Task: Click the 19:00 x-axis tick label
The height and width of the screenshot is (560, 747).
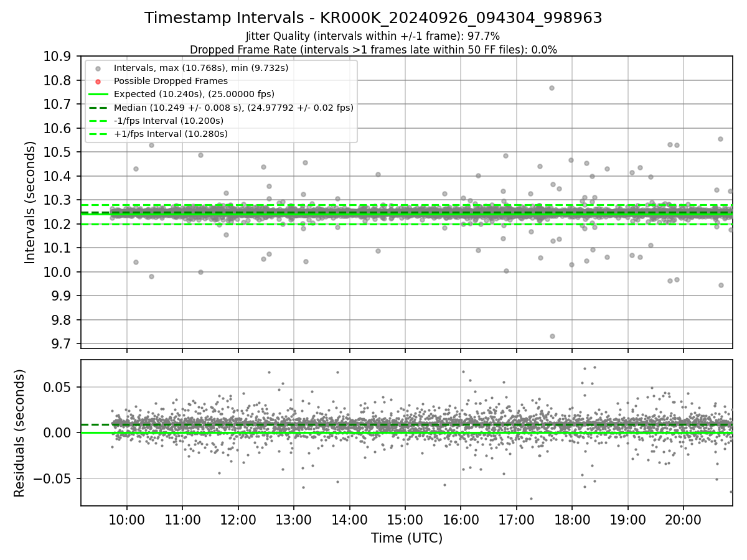Action: click(x=628, y=520)
